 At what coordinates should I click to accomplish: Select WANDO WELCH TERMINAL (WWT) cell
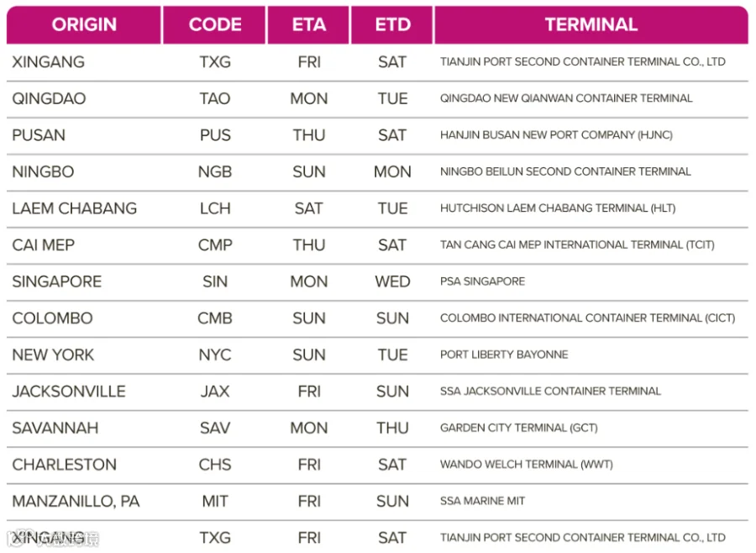point(526,465)
